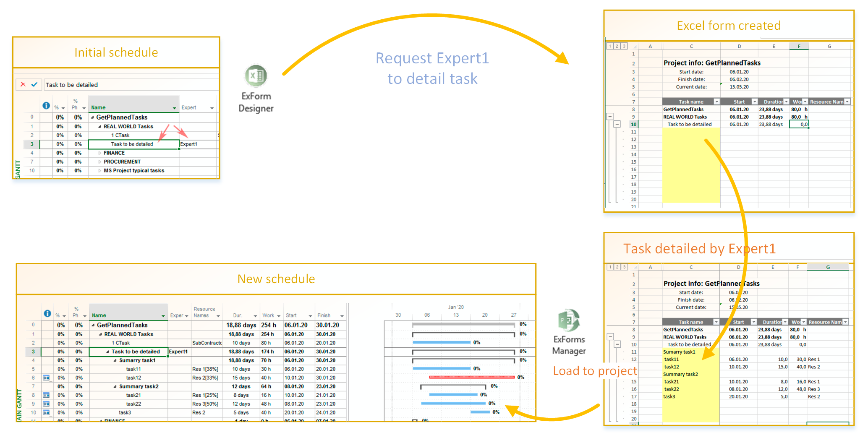The height and width of the screenshot is (435, 868).
Task: Select column F header in Excel form created
Action: pos(799,47)
